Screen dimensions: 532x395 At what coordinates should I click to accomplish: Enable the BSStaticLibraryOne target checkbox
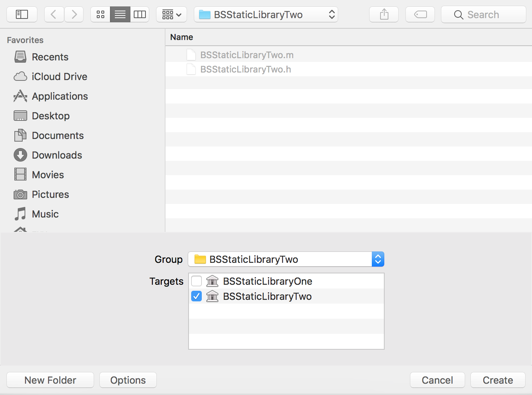coord(196,281)
